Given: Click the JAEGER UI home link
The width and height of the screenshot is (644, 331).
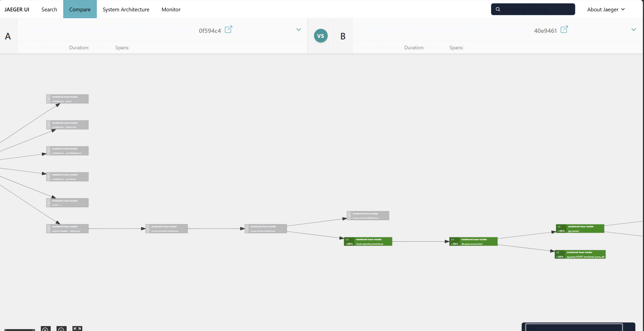Looking at the screenshot, I should point(17,9).
